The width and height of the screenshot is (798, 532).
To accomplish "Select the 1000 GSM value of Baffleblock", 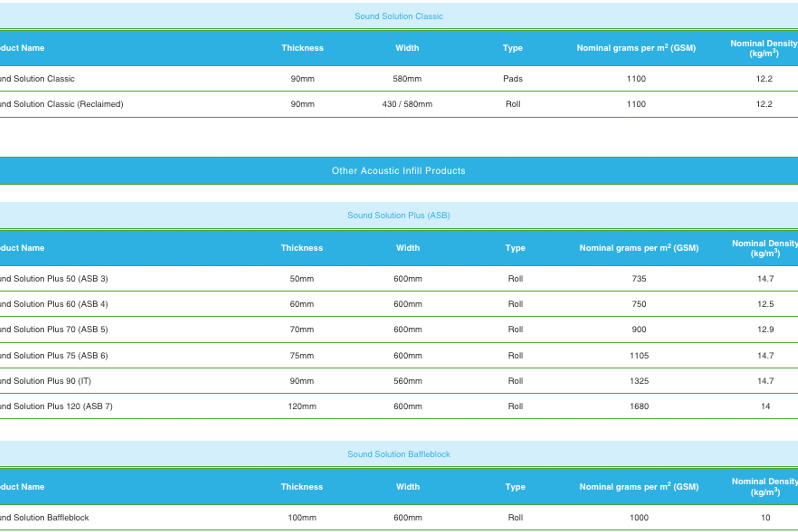I will pos(639,518).
